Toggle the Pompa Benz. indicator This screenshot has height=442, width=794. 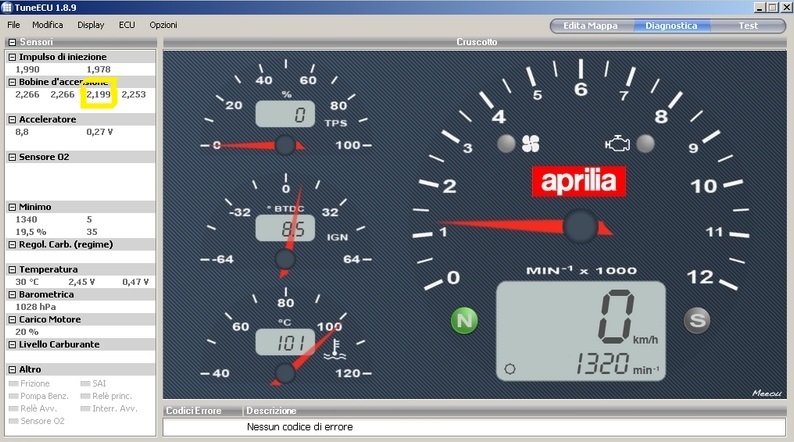[38, 396]
